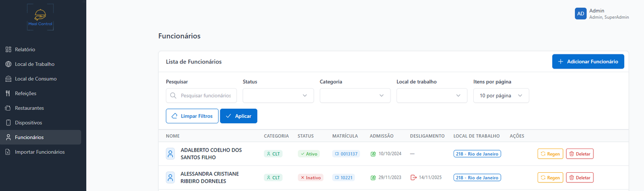Viewport: 644px width, 191px height.
Task: Click Alessandra Cristiane's profile avatar icon
Action: click(x=170, y=177)
